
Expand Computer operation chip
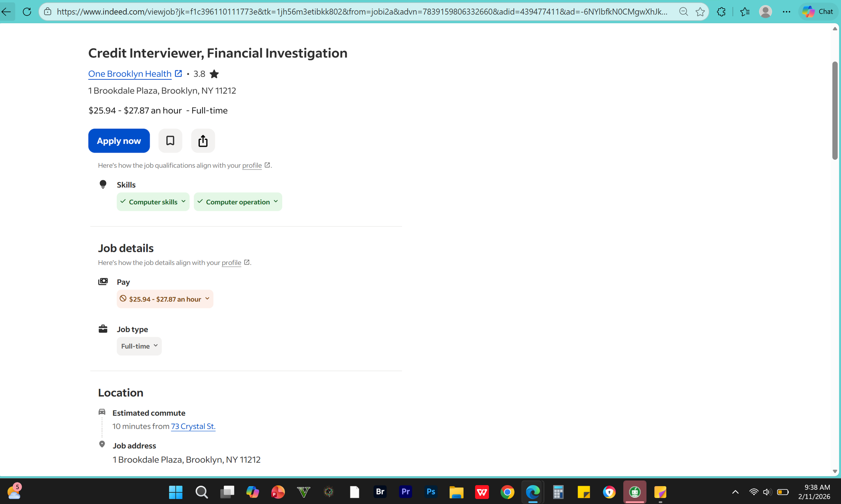[237, 202]
